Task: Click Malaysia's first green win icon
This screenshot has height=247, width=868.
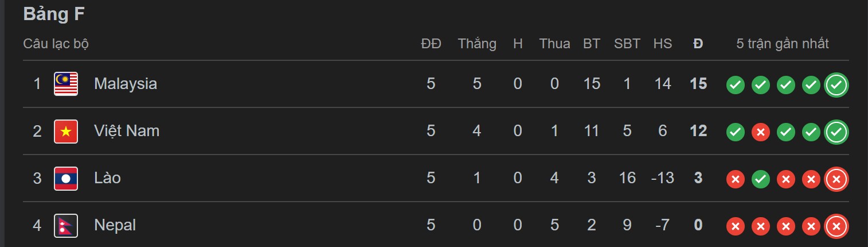Action: 735,85
